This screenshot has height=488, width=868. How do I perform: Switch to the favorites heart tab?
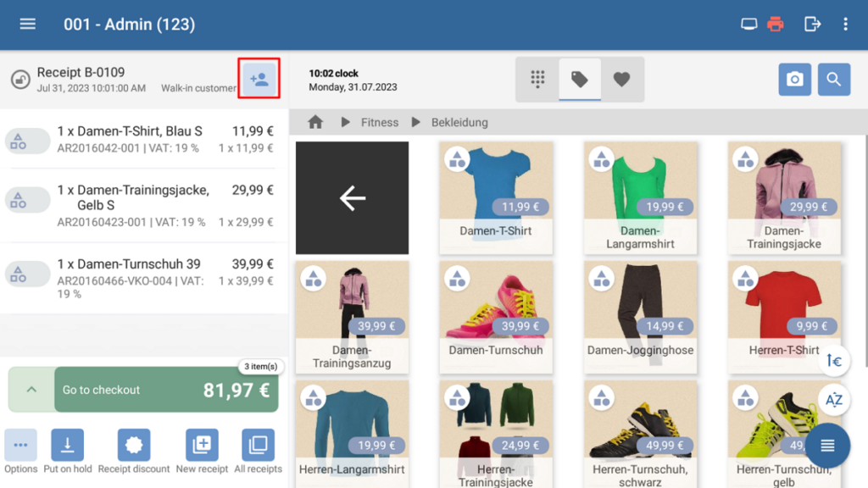coord(622,80)
